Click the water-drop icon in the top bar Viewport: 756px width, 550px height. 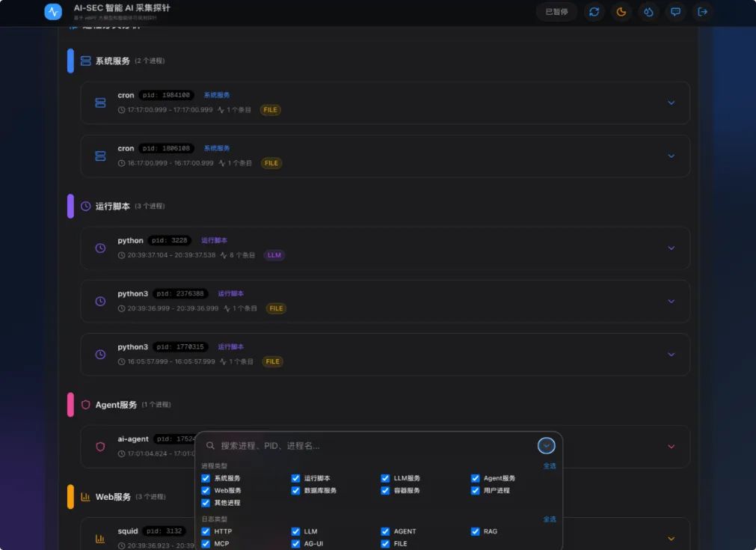tap(648, 12)
